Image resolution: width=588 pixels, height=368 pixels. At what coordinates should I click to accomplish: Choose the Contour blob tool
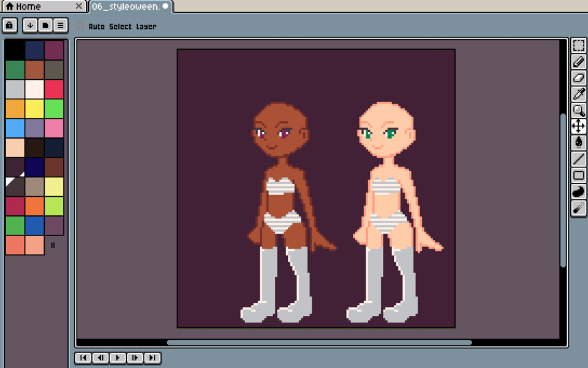click(x=579, y=192)
